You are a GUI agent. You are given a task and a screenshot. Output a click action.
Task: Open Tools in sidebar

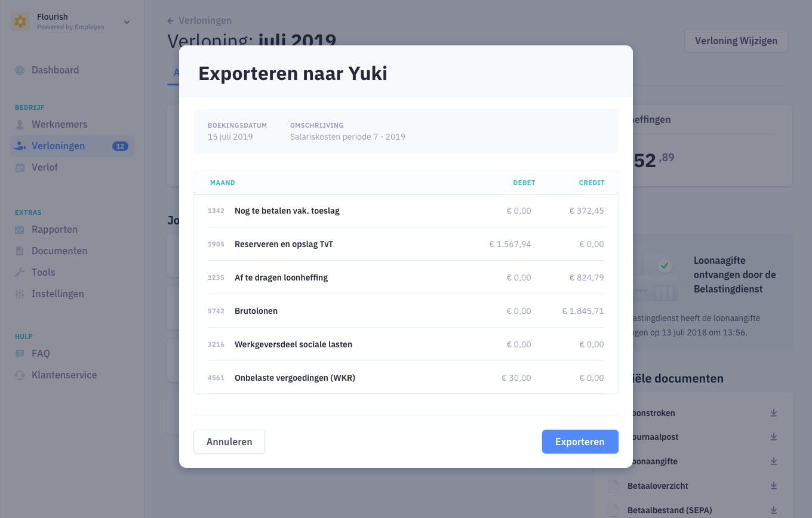tap(43, 273)
